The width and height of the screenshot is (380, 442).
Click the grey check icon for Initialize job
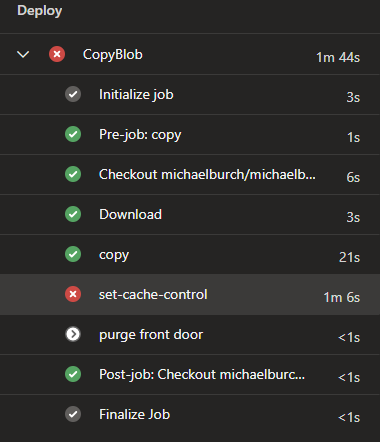pyautogui.click(x=73, y=94)
